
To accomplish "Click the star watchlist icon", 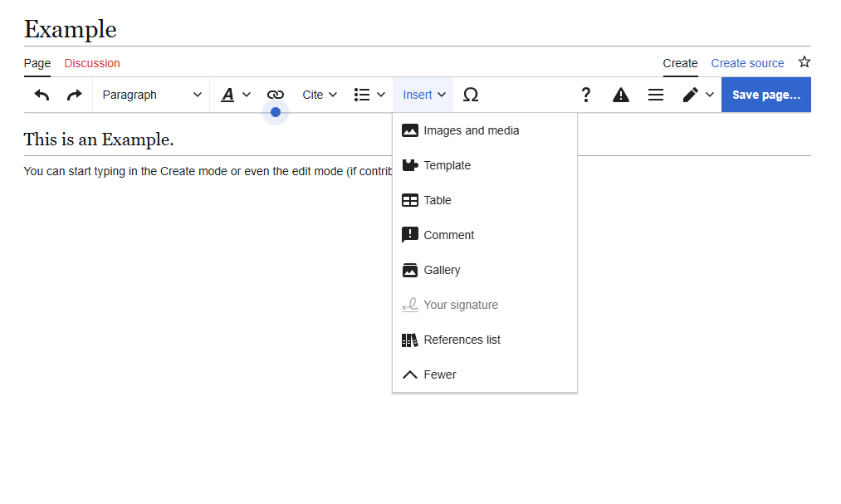I will 804,62.
